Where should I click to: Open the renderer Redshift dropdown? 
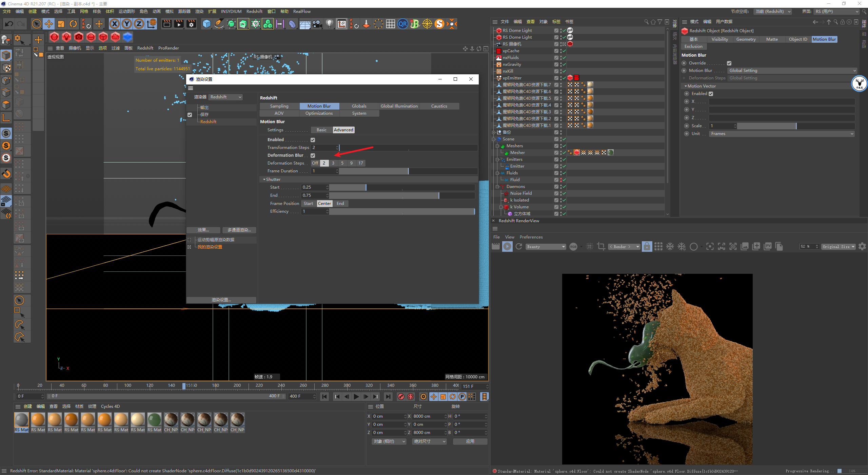point(226,97)
